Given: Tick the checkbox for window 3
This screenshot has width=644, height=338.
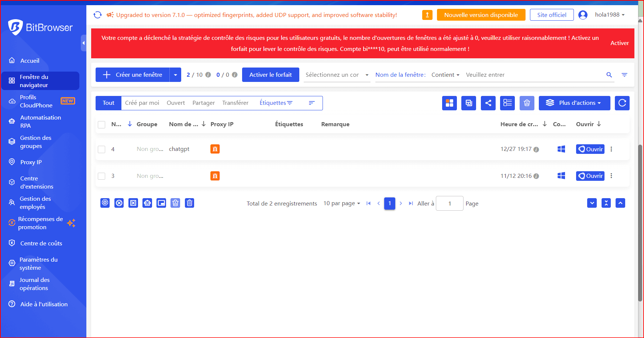Looking at the screenshot, I should point(101,176).
